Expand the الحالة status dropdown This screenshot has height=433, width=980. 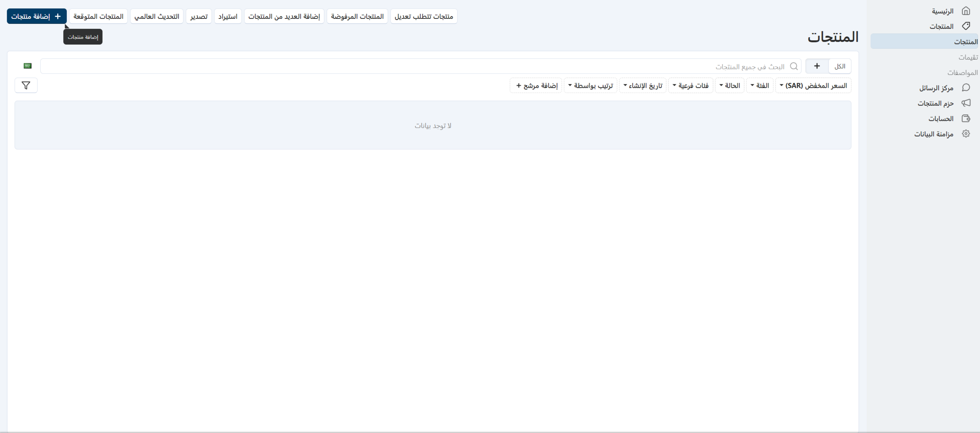click(729, 86)
